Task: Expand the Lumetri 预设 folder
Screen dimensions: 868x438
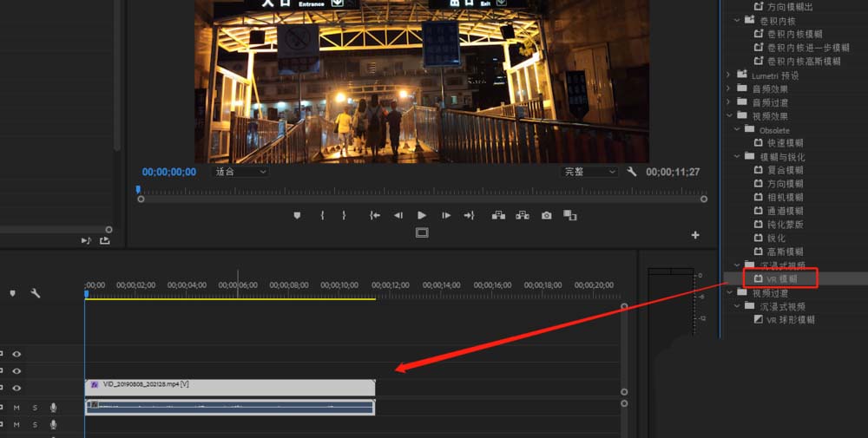Action: 728,75
